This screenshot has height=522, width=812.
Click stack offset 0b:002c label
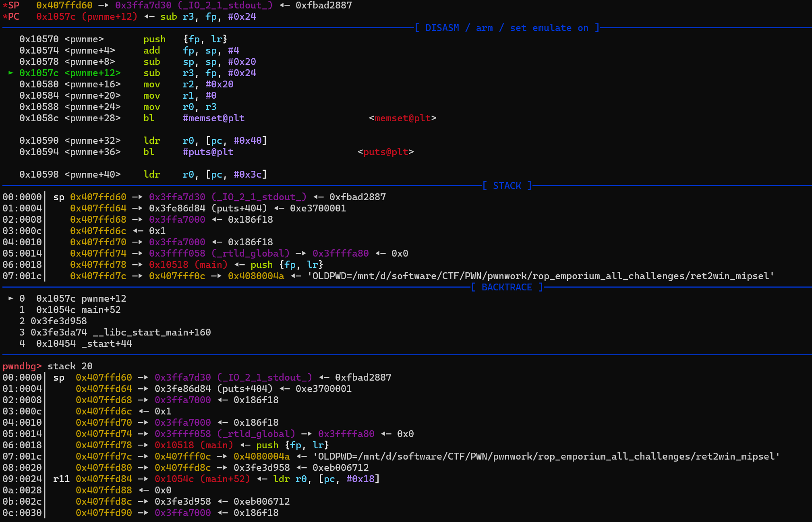coord(22,501)
